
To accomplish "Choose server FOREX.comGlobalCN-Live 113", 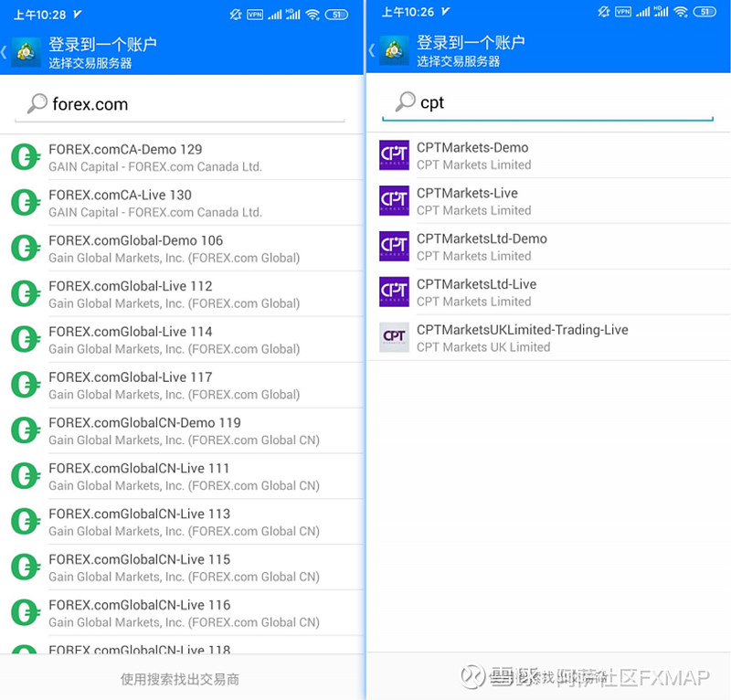I will pos(182,522).
